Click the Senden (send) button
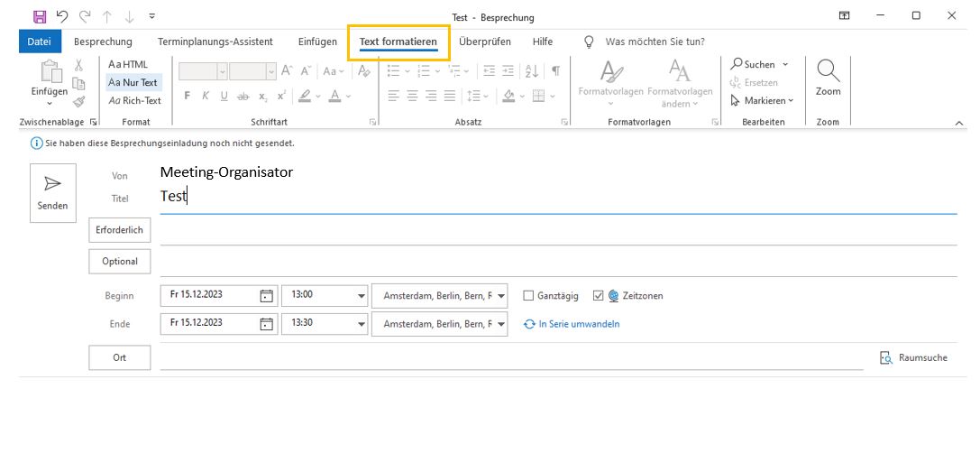This screenshot has height=472, width=980. coord(52,192)
